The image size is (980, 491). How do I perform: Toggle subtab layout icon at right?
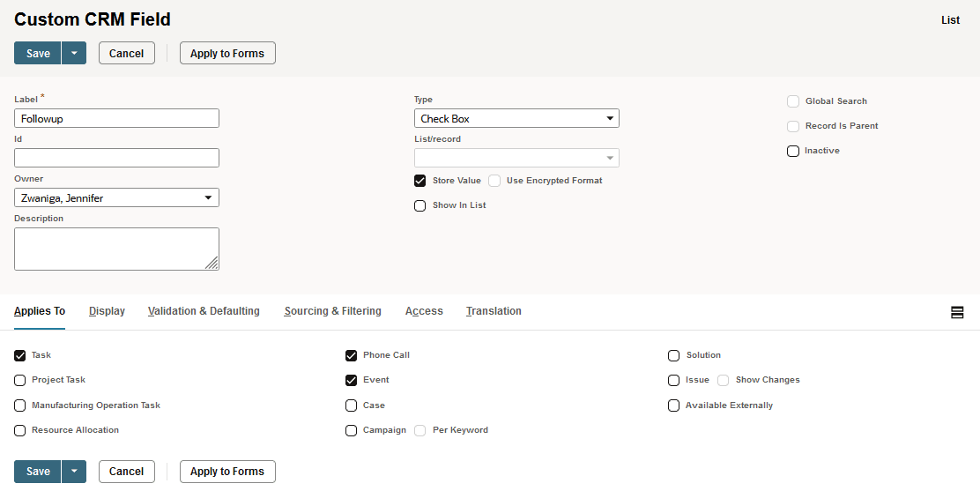pos(956,312)
